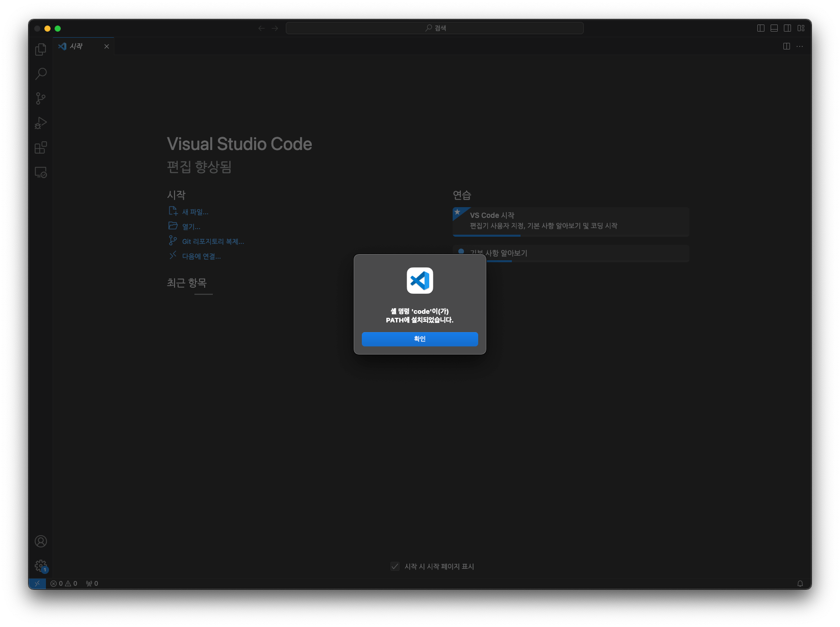
Task: Click the 열기... link
Action: tap(191, 227)
